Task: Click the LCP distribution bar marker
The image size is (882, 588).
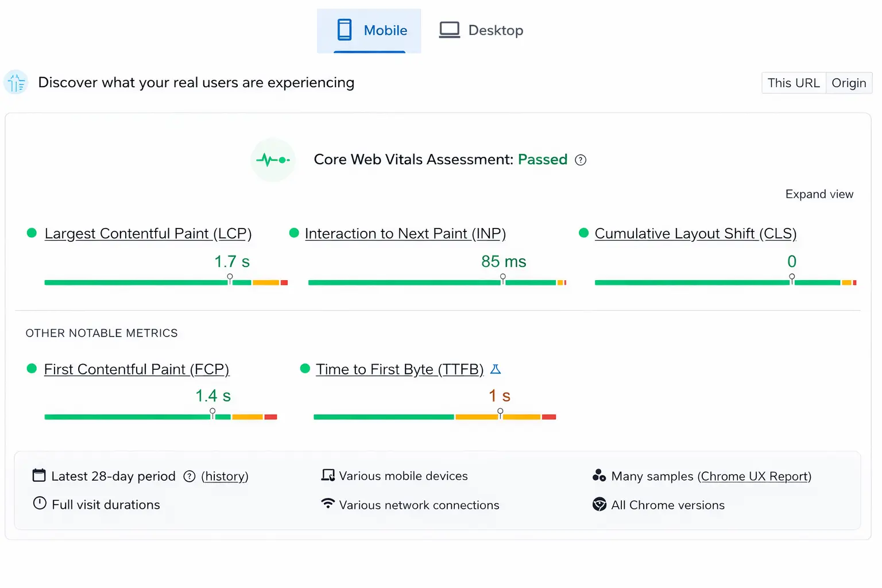Action: pos(230,278)
